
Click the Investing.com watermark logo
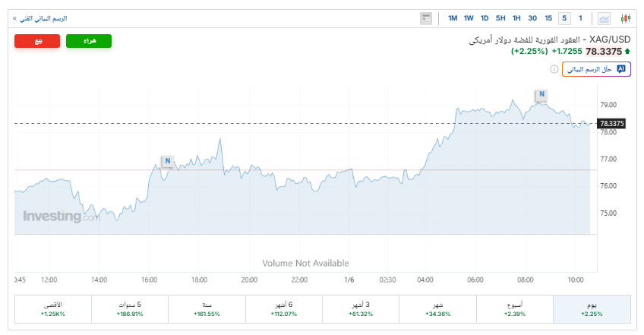(61, 217)
